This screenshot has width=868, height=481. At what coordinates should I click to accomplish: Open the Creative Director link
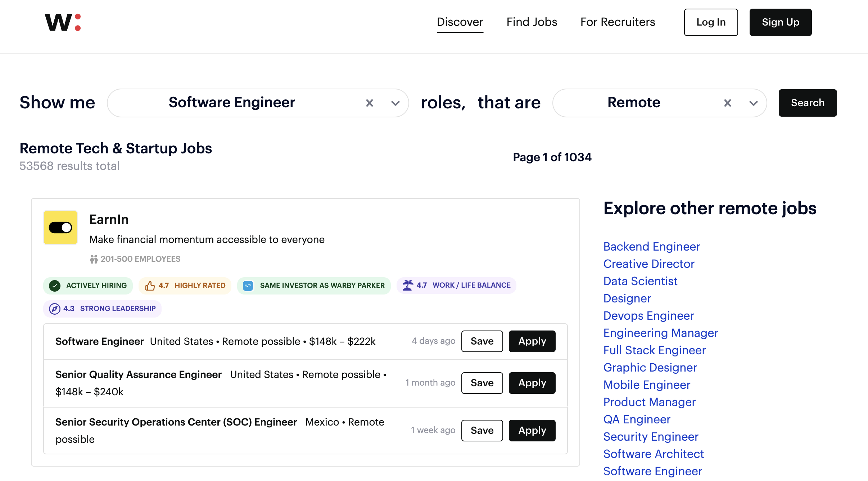click(x=648, y=264)
